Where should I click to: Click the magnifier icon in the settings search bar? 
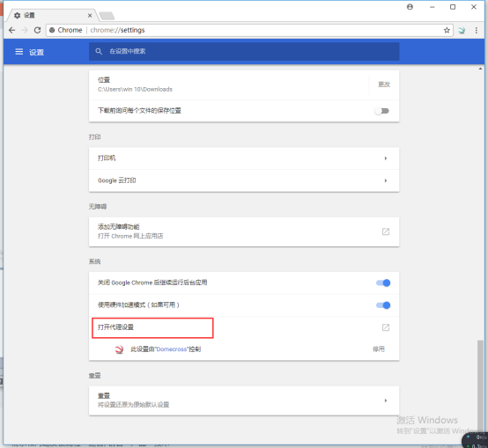coord(99,51)
